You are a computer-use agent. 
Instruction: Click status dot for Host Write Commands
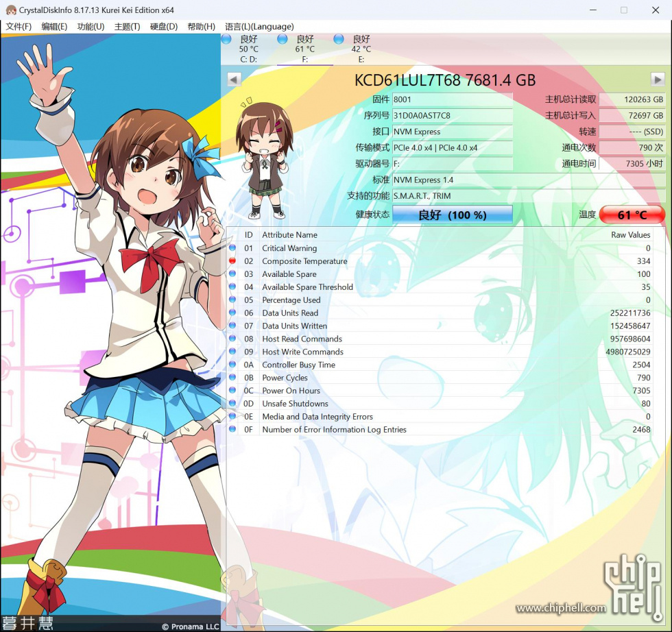click(232, 352)
